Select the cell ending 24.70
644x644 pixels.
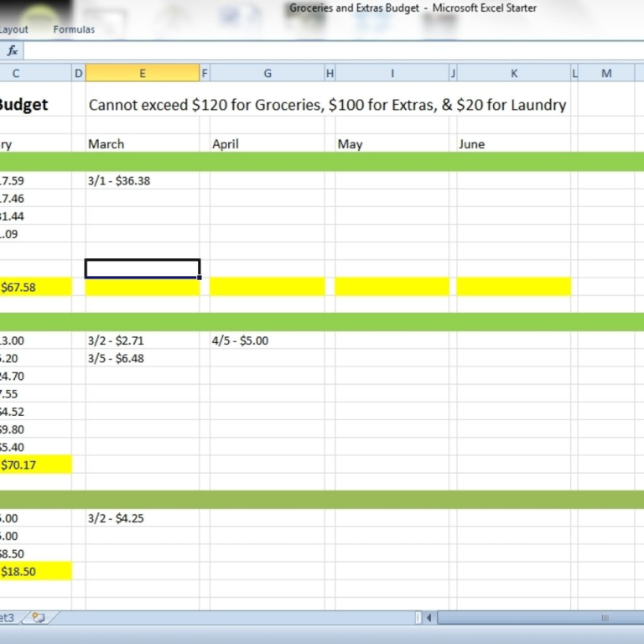(x=36, y=376)
